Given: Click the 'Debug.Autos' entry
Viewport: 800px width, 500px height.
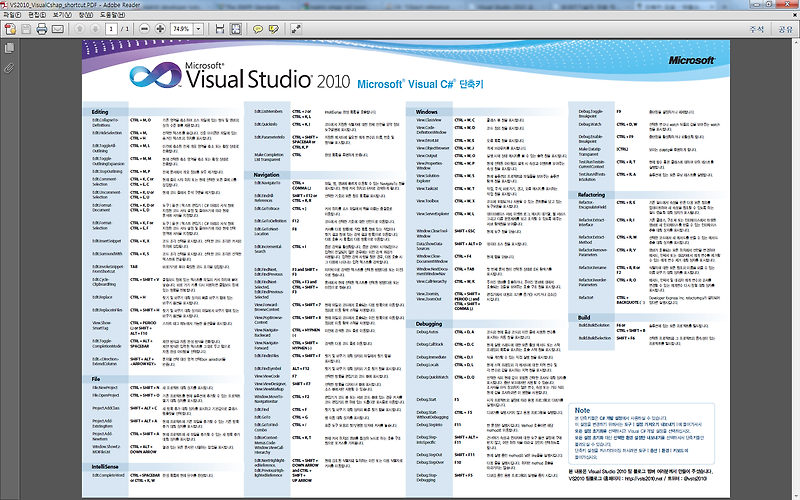Looking at the screenshot, I should click(427, 332).
